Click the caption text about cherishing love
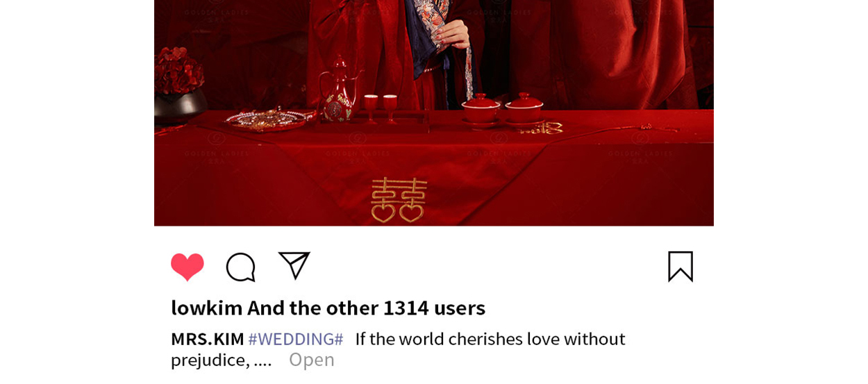This screenshot has width=868, height=384. (490, 339)
